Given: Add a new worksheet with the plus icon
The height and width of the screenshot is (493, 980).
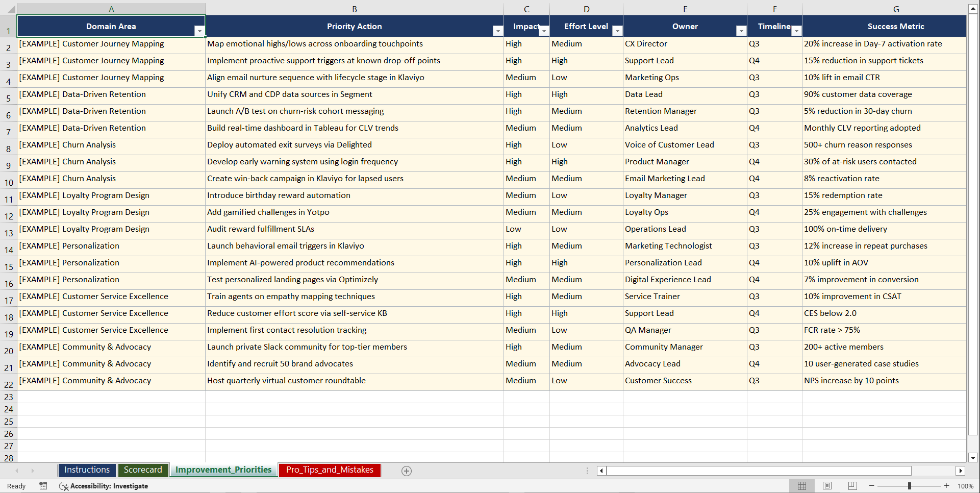Looking at the screenshot, I should click(x=407, y=471).
